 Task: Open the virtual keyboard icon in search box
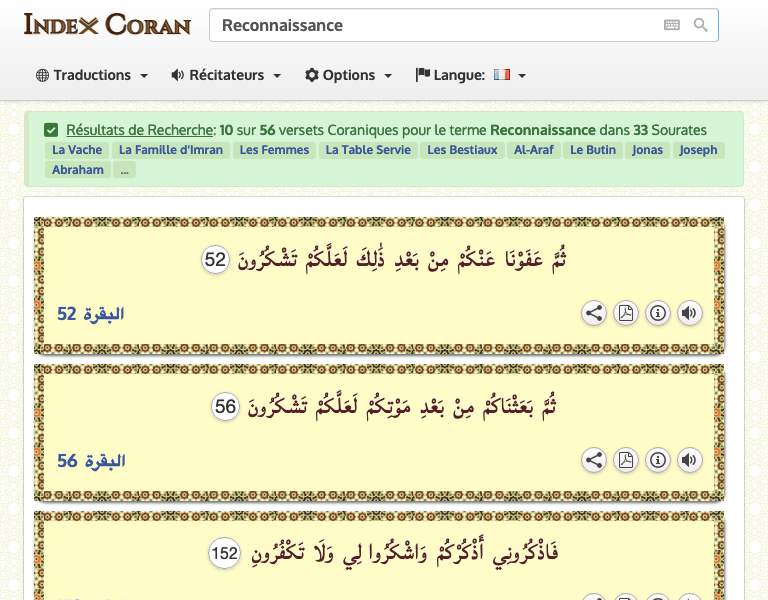(671, 25)
